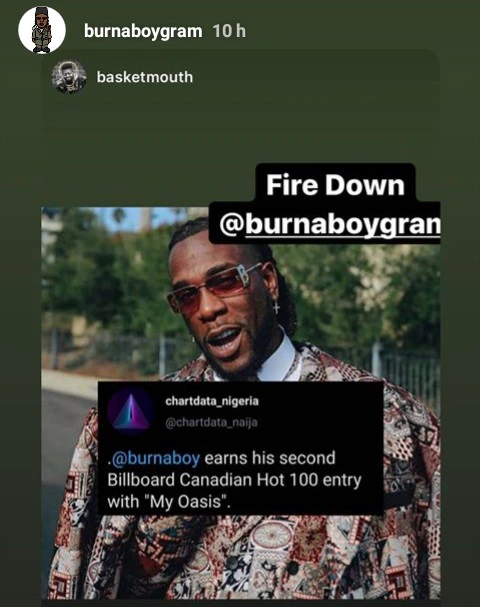Image resolution: width=480 pixels, height=607 pixels.
Task: Click the "earns his second" tweet text
Action: tap(270, 458)
